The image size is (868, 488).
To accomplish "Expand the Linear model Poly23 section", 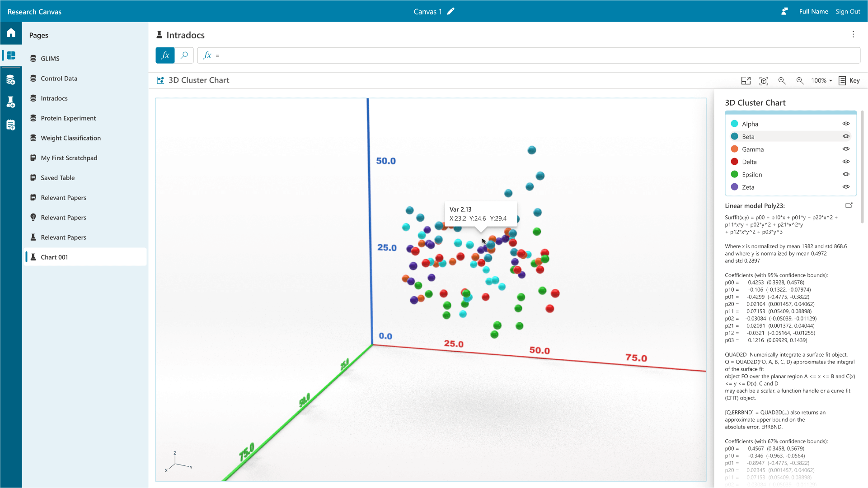I will (x=849, y=205).
